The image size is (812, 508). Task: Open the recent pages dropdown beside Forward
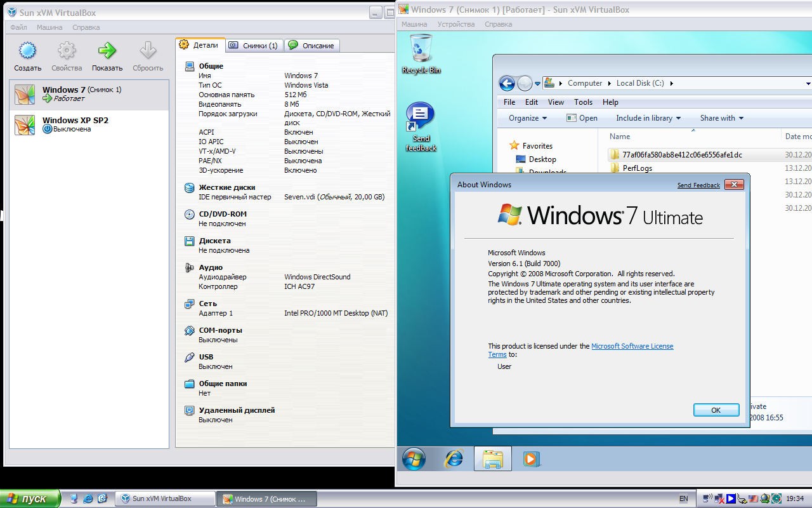(x=537, y=83)
